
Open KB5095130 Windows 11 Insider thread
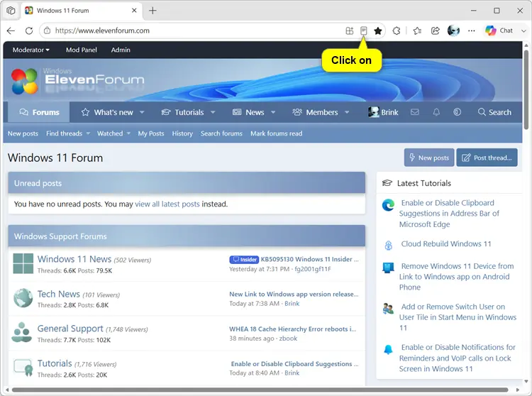[309, 259]
